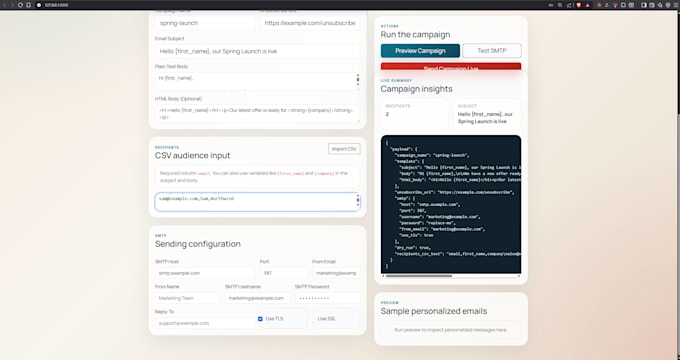This screenshot has height=360, width=680.
Task: Click the purple triangle rewards icon
Action: point(588,5)
